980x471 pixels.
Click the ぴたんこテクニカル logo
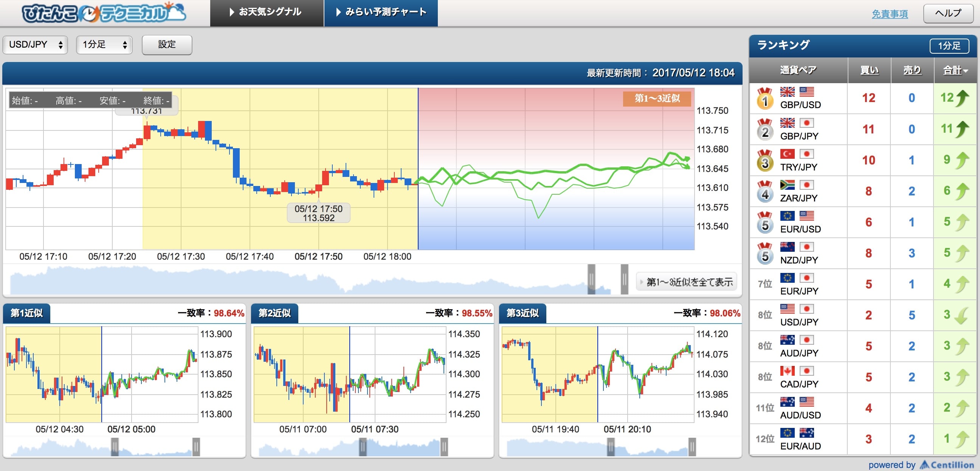[x=104, y=13]
